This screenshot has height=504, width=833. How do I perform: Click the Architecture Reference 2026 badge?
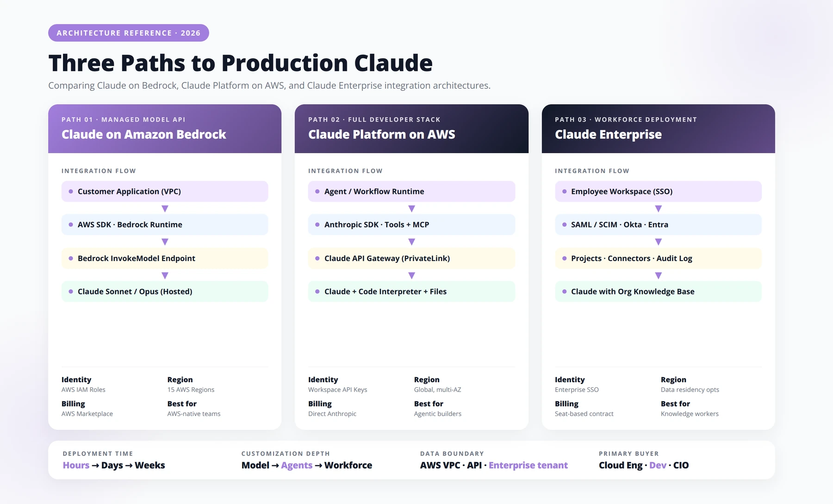tap(129, 33)
